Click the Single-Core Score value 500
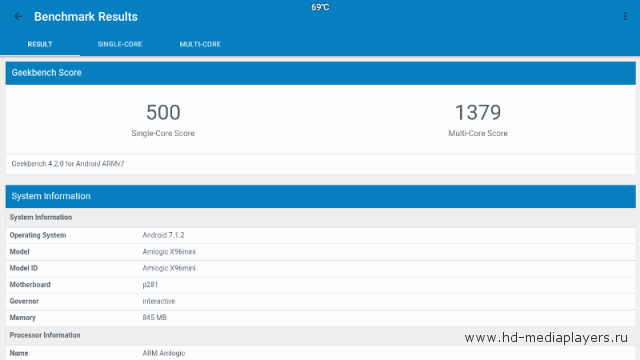 click(x=163, y=113)
